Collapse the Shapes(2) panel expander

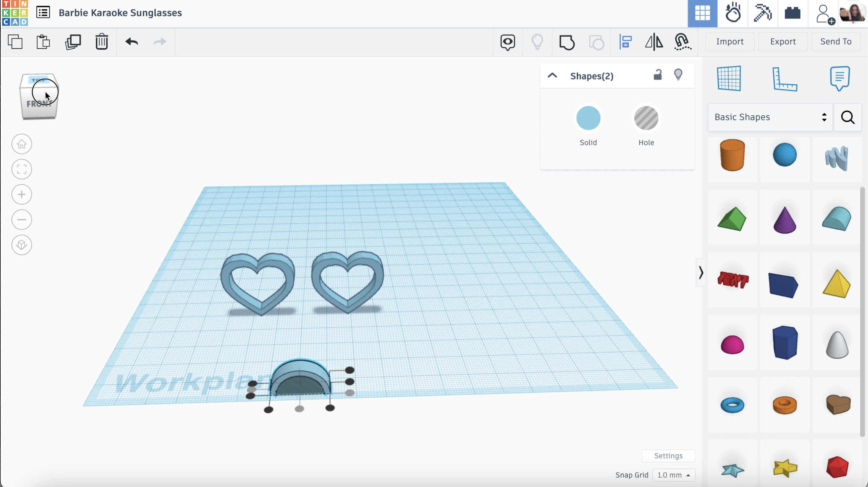tap(552, 75)
